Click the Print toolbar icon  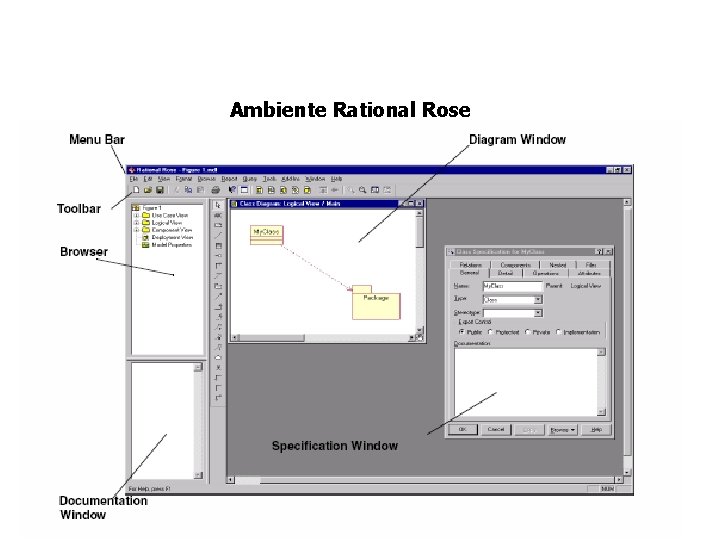(215, 190)
